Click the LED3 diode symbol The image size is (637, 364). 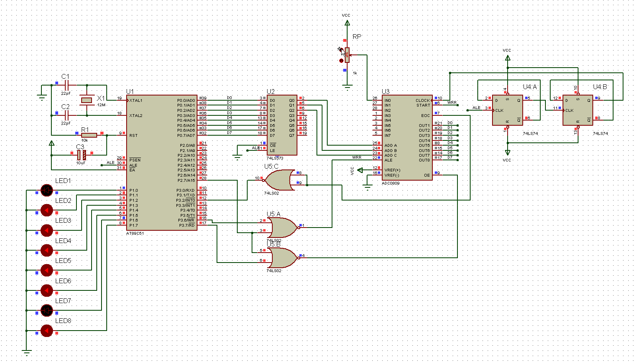[47, 230]
